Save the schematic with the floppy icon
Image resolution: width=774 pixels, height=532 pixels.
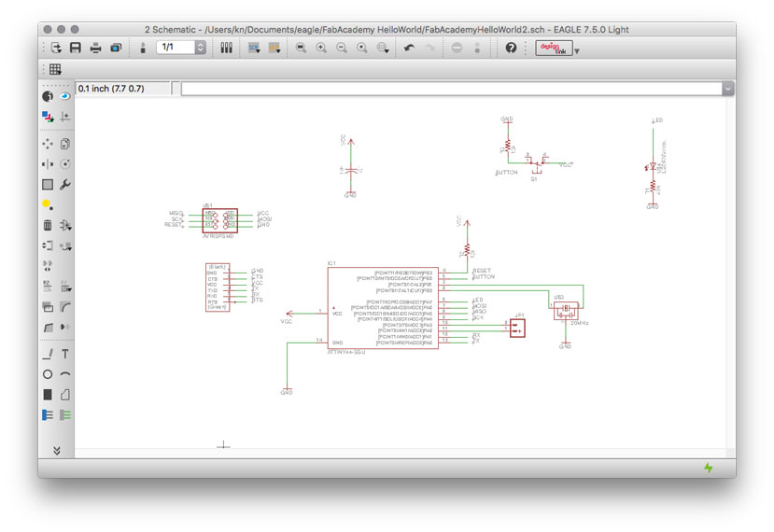[76, 48]
